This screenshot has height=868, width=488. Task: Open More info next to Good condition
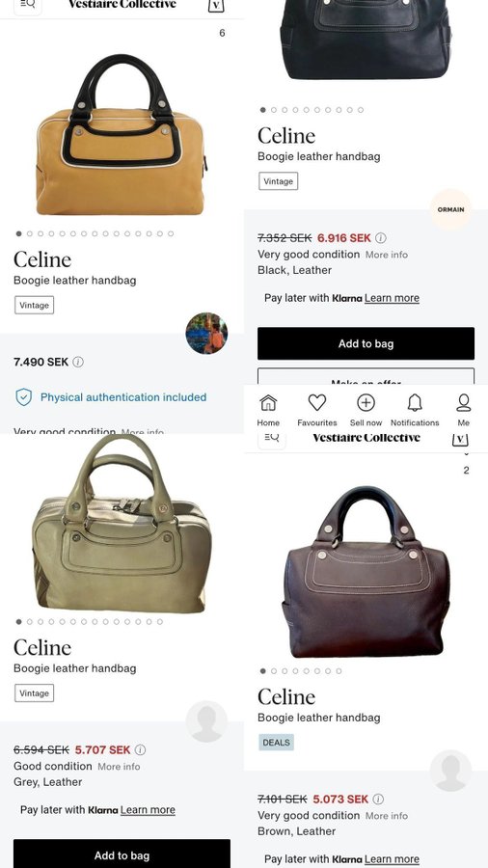pyautogui.click(x=119, y=767)
